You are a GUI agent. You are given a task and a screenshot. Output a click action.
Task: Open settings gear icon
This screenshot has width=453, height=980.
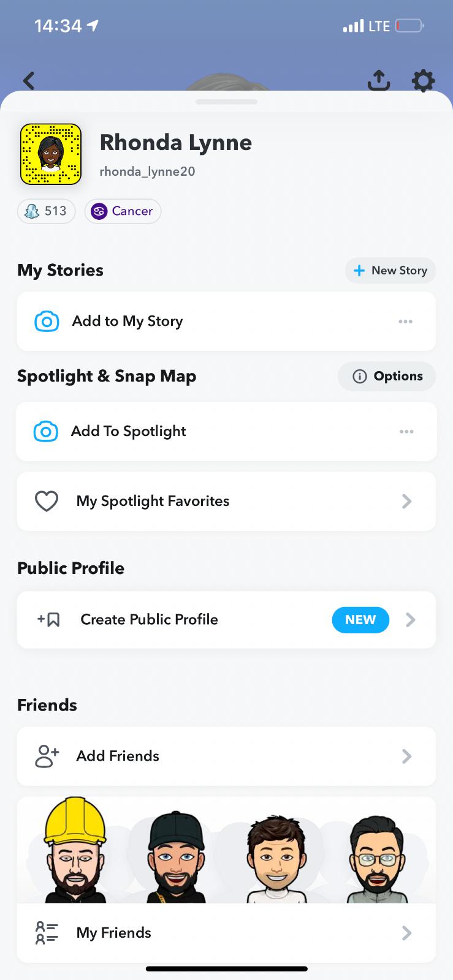tap(423, 80)
